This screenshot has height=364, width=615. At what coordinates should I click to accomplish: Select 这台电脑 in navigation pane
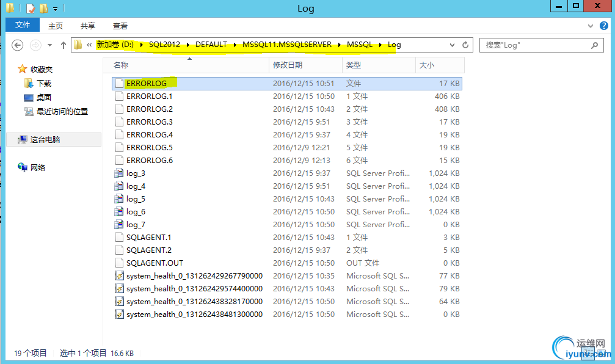point(45,140)
